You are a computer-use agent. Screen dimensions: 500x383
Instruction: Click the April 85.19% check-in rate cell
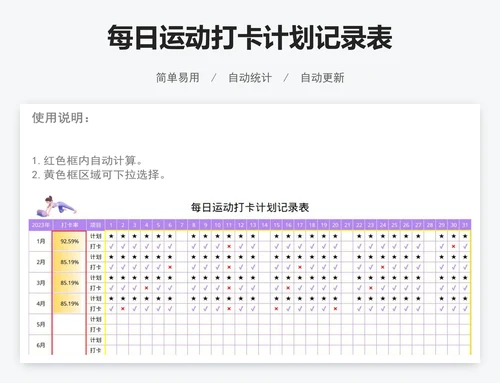(69, 304)
